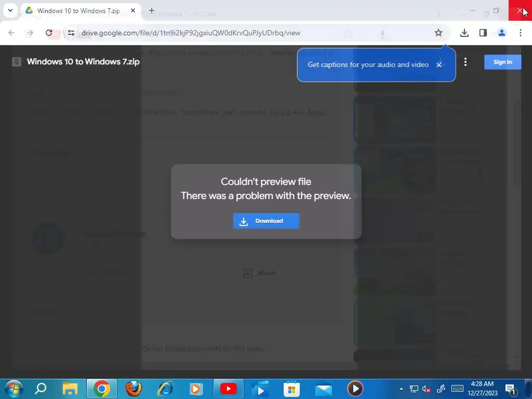Screen dimensions: 532x399
Task: Minimize the Chrome window
Action: (472, 10)
